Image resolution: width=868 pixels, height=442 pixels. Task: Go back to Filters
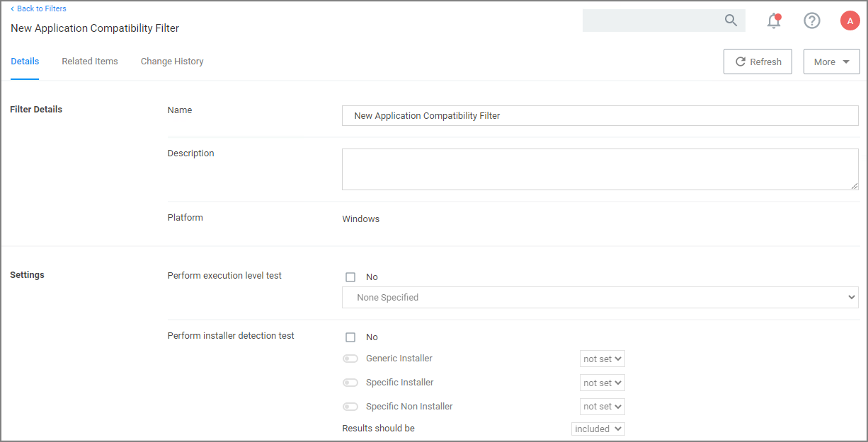coord(39,8)
